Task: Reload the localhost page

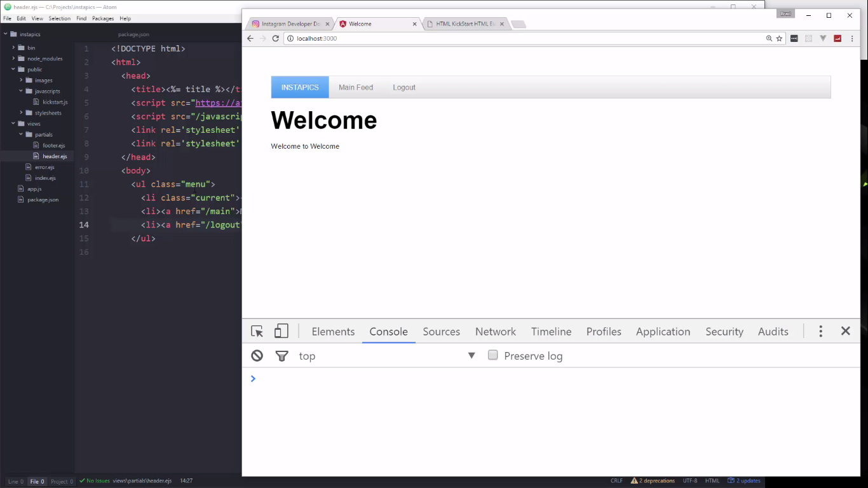Action: tap(276, 38)
